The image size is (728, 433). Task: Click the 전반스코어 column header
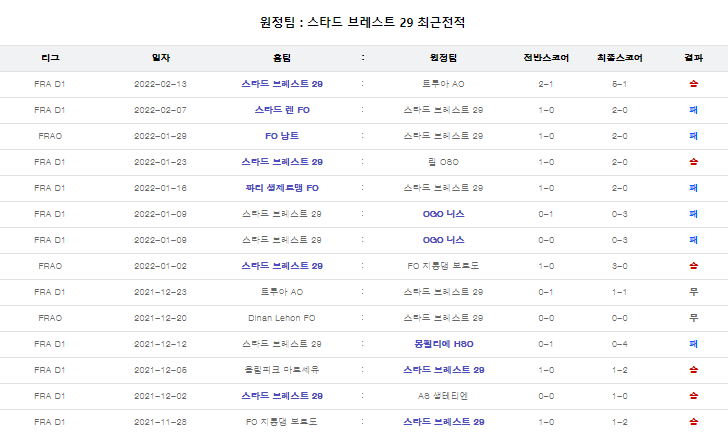point(546,58)
